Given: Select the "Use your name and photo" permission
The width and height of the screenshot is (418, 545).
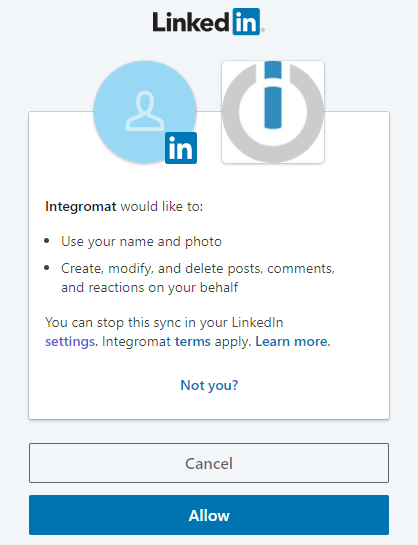Looking at the screenshot, I should [141, 242].
